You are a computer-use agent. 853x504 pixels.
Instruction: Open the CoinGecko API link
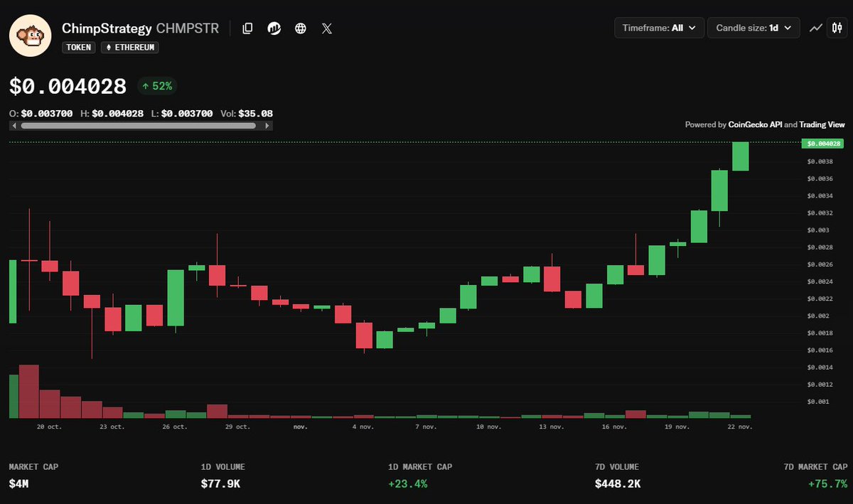click(755, 124)
